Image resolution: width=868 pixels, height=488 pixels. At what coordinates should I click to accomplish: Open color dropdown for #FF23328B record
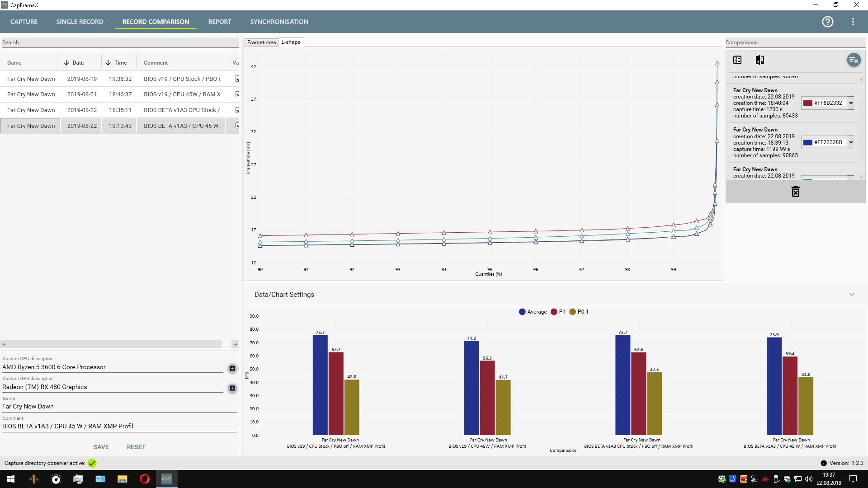coord(850,142)
